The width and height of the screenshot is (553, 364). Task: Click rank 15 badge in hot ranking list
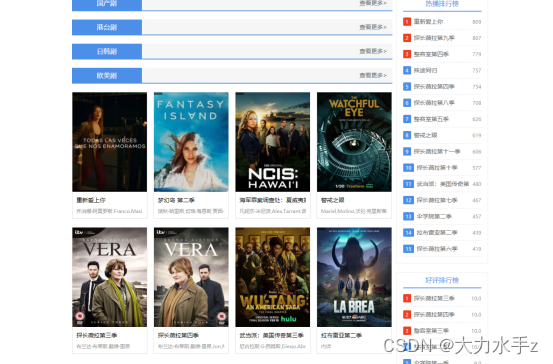408,249
